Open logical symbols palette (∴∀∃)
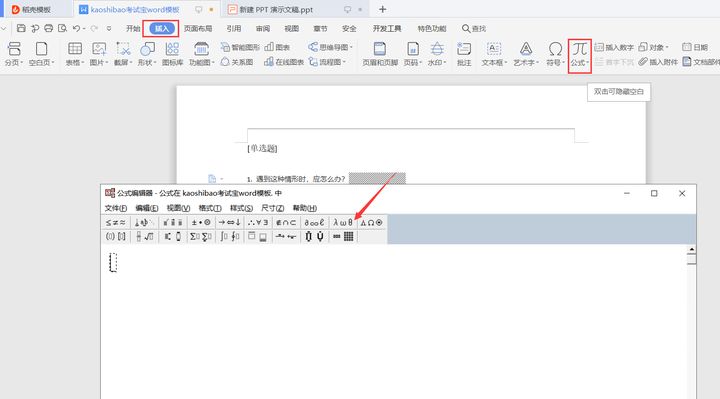Screen dimensions: 720x399 point(258,222)
